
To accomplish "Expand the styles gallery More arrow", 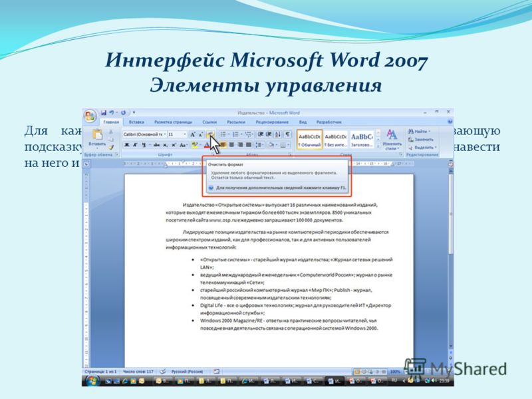I will (x=378, y=146).
